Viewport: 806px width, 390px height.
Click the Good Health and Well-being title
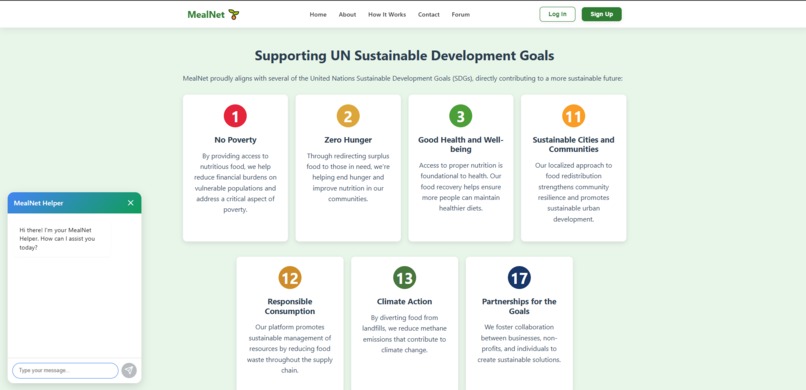click(x=461, y=144)
